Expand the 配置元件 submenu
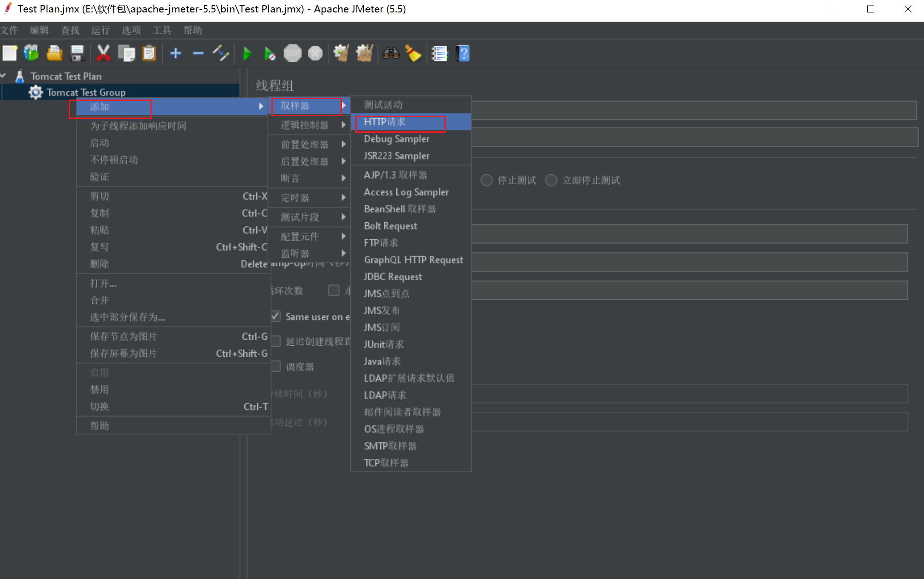The width and height of the screenshot is (924, 579). tap(309, 236)
